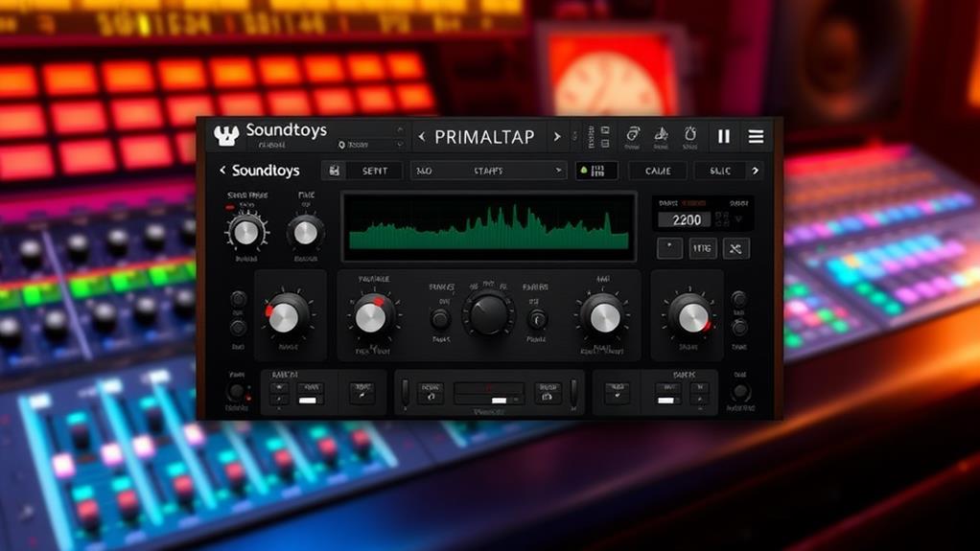The width and height of the screenshot is (980, 551).
Task: Go to previous preset before PRIMALTAP
Action: point(422,137)
